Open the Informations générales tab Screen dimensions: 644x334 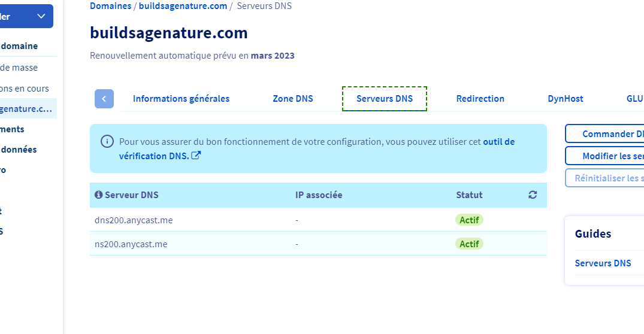(181, 99)
